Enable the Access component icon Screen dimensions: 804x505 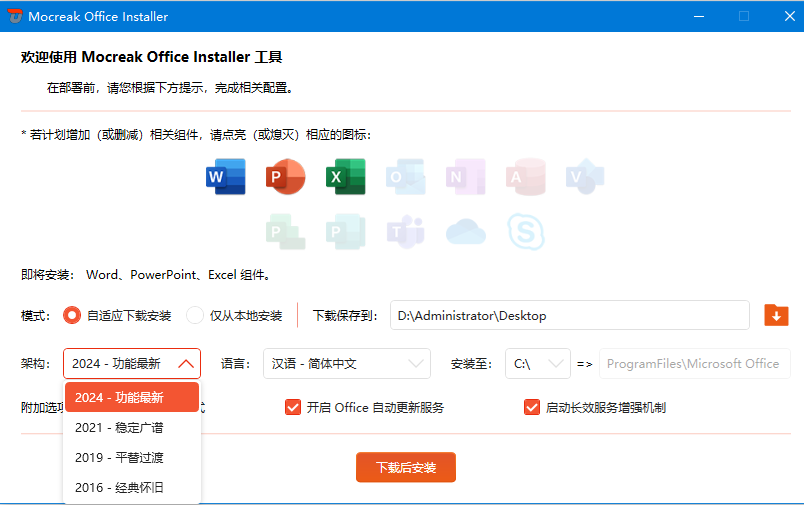526,177
